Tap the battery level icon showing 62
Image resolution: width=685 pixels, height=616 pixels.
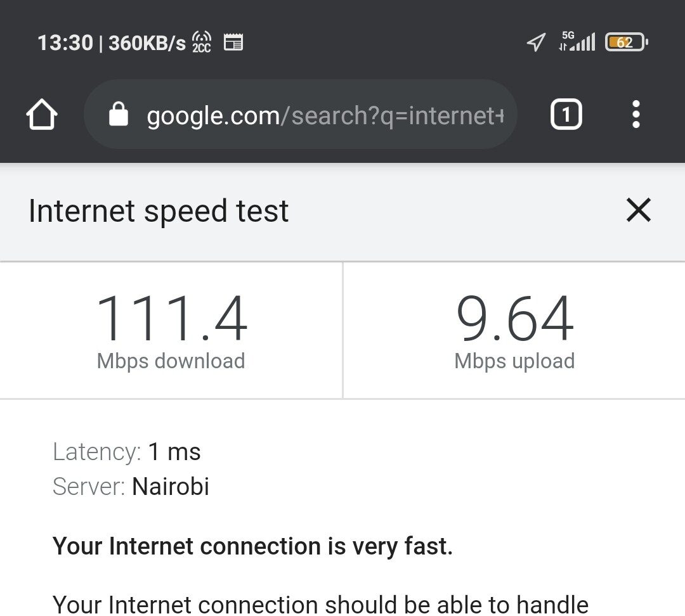point(627,42)
